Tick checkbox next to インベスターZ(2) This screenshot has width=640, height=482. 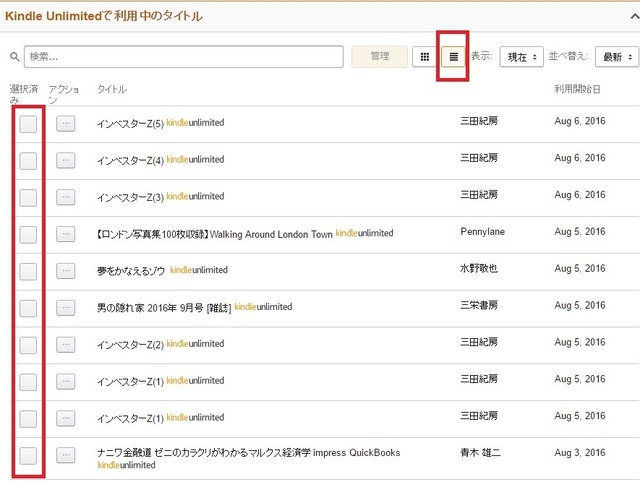click(28, 345)
